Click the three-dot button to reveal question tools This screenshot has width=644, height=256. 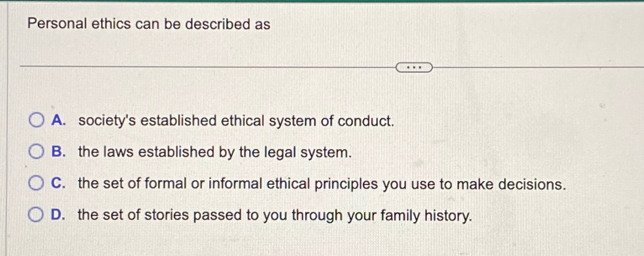click(x=414, y=67)
